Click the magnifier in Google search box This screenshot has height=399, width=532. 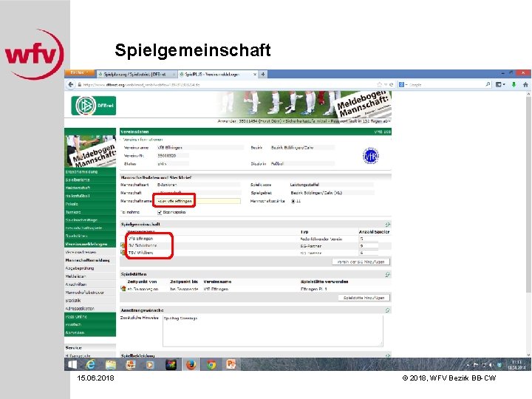tap(488, 84)
